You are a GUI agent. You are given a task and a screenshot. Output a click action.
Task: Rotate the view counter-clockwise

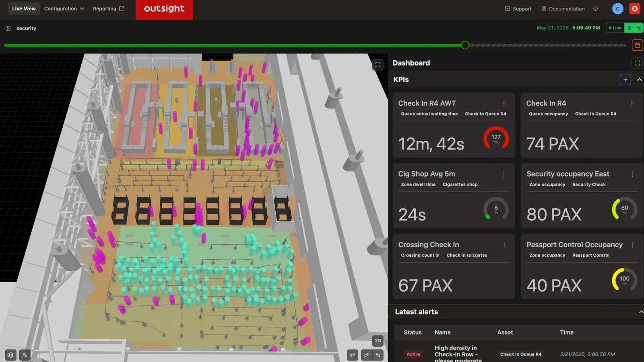pyautogui.click(x=378, y=355)
